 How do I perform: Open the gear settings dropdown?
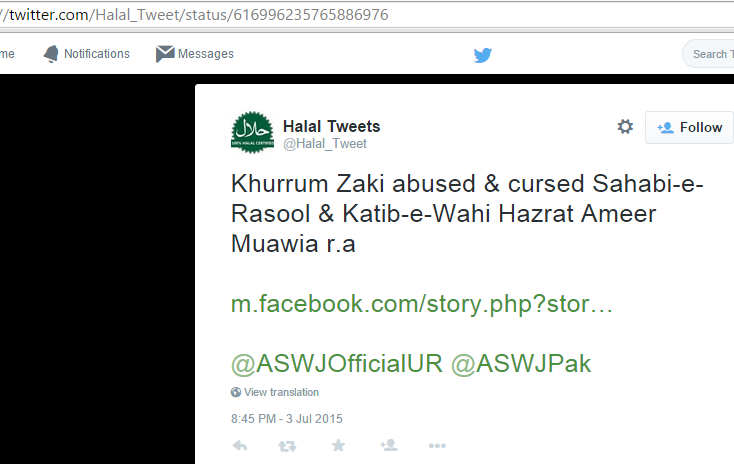(625, 126)
